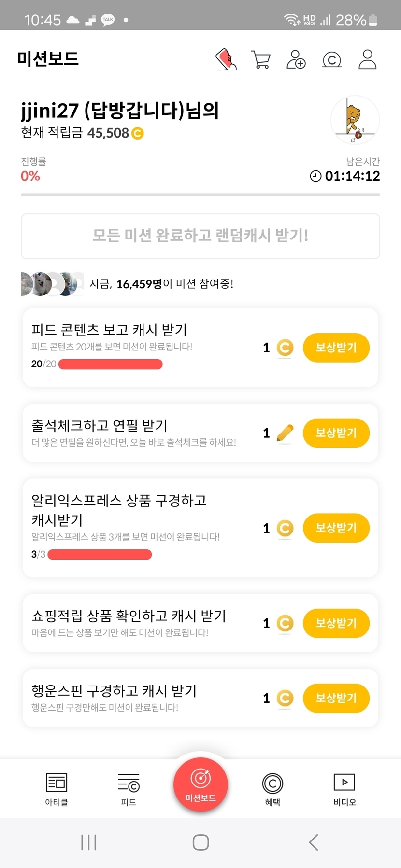Claim reward for shopping savings mission

pyautogui.click(x=336, y=623)
